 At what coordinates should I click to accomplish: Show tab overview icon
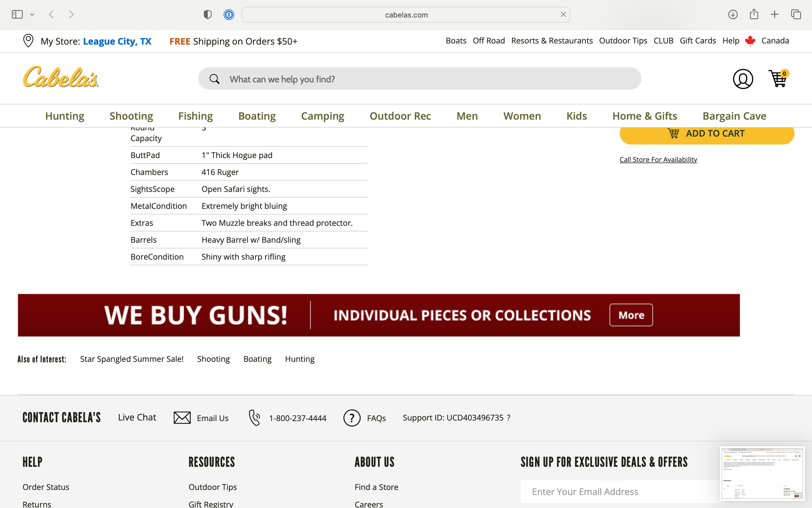[x=796, y=14]
